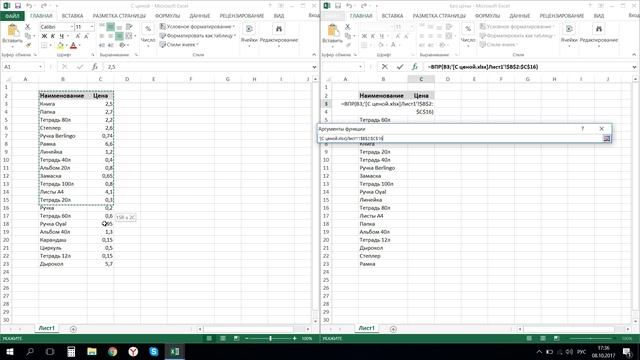Click Cut scissors icon in left window
640x360 pixels.
(x=28, y=27)
